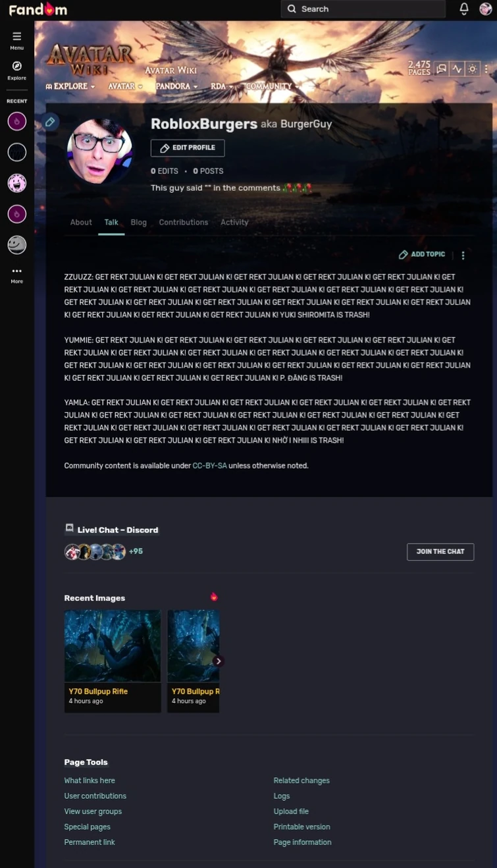Open the talk page more-options menu

pyautogui.click(x=463, y=255)
